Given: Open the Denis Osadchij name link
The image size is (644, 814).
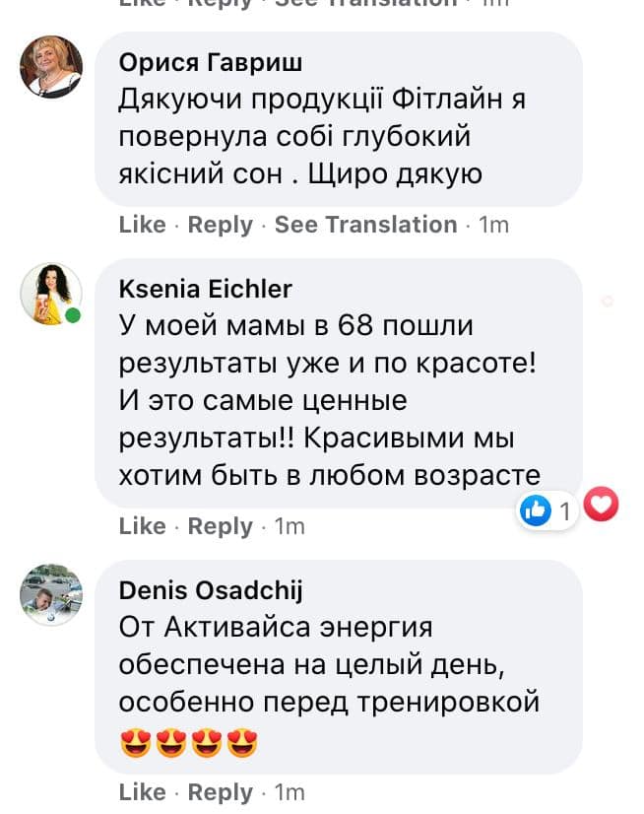Looking at the screenshot, I should pos(210,590).
